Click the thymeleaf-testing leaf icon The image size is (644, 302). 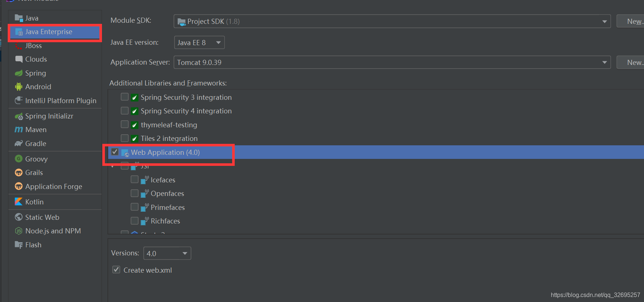pyautogui.click(x=135, y=125)
